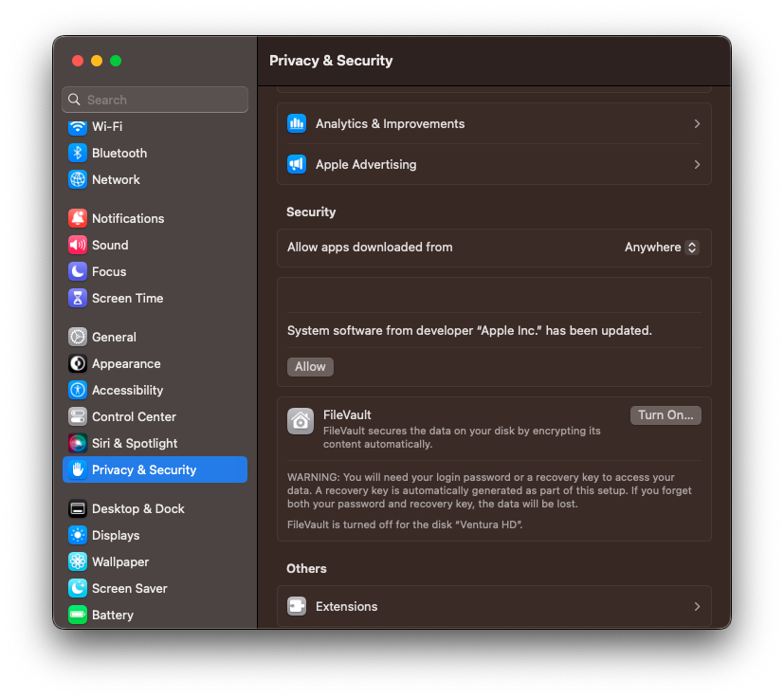Switch to General settings
Viewport: 784px width, 699px height.
pos(155,338)
